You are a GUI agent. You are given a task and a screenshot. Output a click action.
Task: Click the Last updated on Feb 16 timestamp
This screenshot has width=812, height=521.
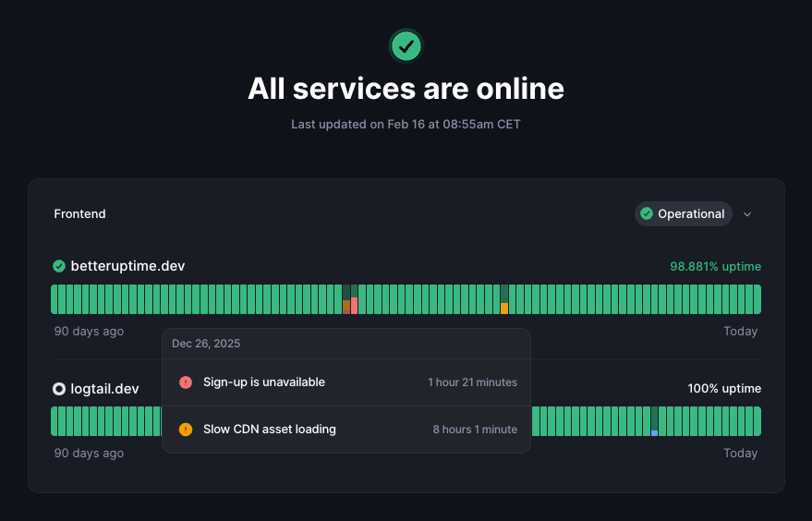406,125
